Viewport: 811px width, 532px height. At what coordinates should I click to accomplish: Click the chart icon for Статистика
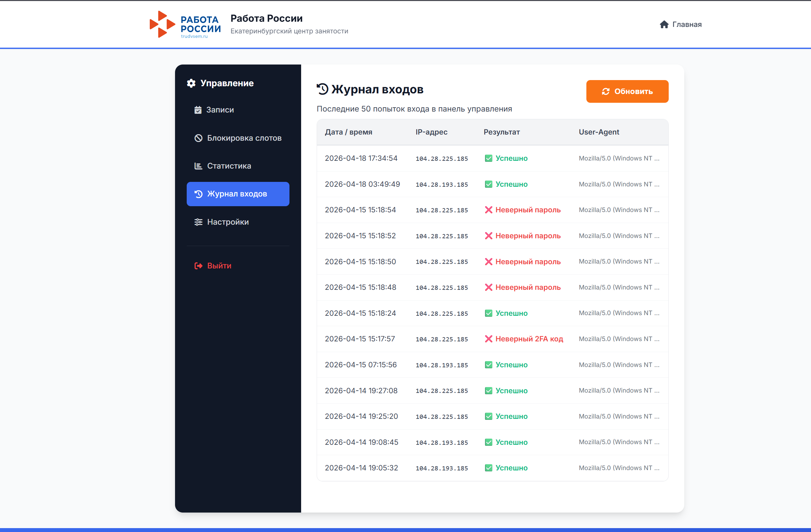(198, 166)
